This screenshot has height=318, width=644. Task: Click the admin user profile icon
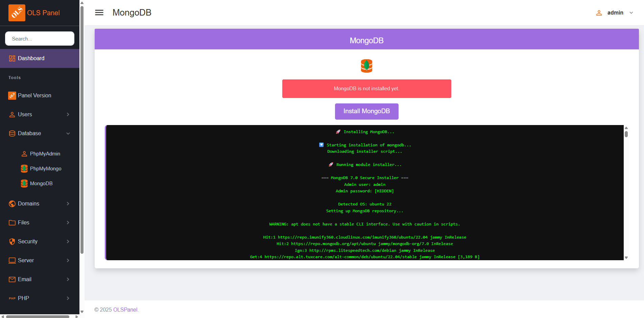[599, 13]
